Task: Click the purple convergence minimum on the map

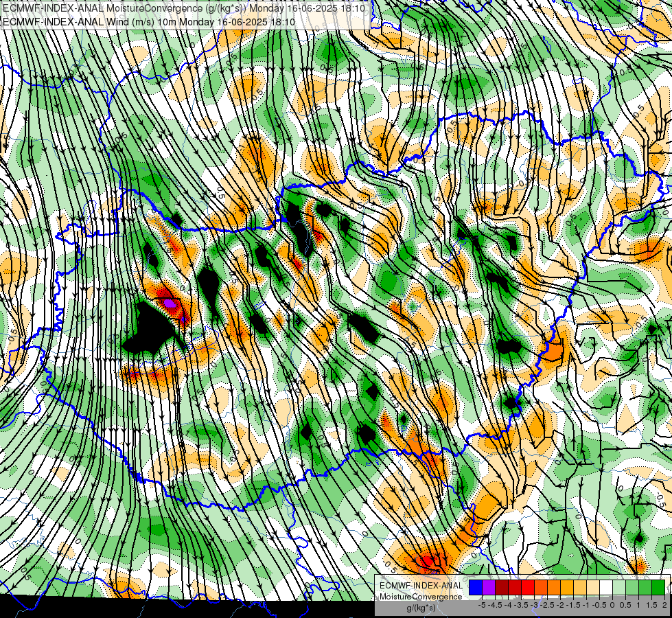Action: coord(170,304)
